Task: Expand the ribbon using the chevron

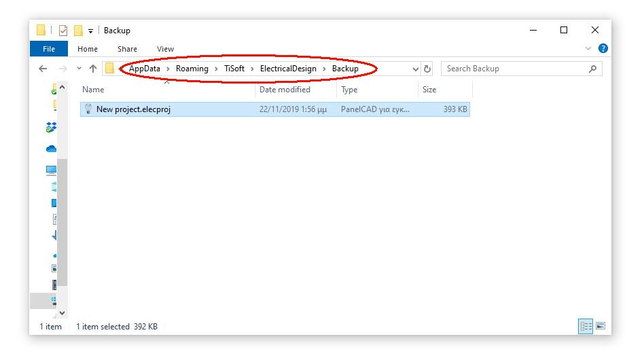Action: pyautogui.click(x=588, y=49)
